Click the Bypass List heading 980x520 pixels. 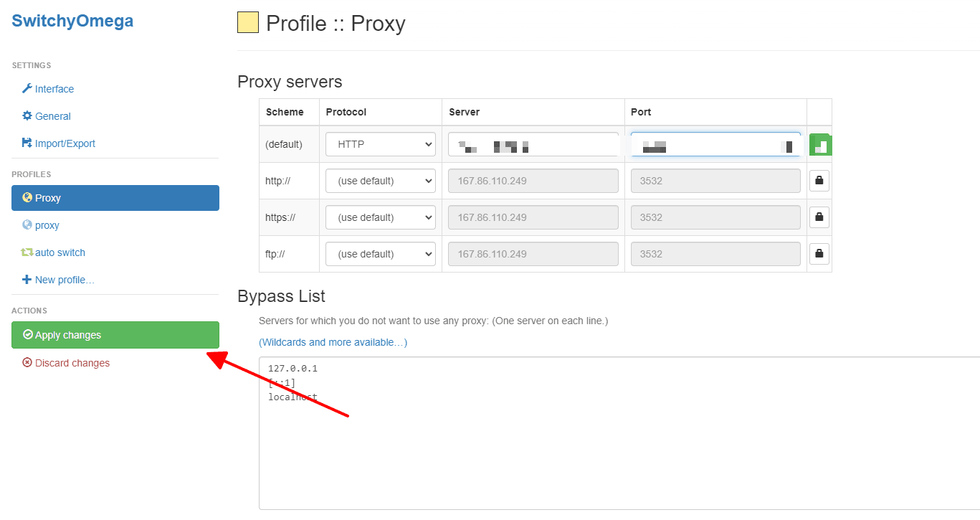pyautogui.click(x=281, y=296)
